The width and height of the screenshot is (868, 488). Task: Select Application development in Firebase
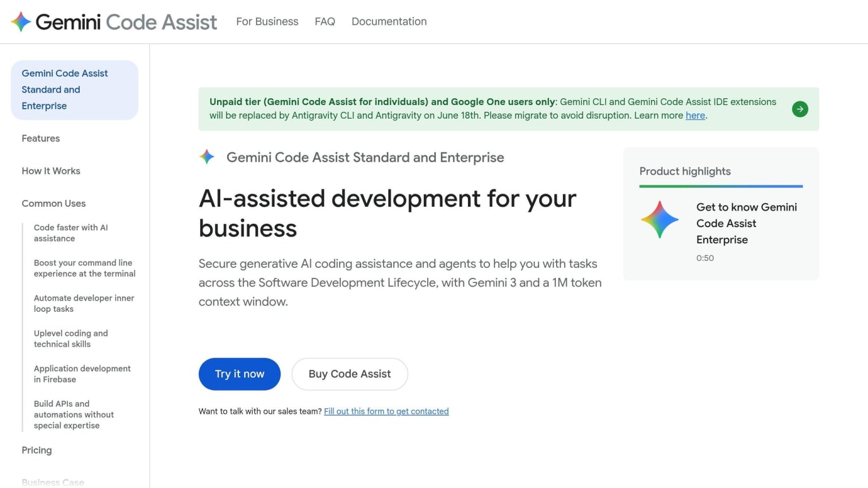tap(82, 374)
